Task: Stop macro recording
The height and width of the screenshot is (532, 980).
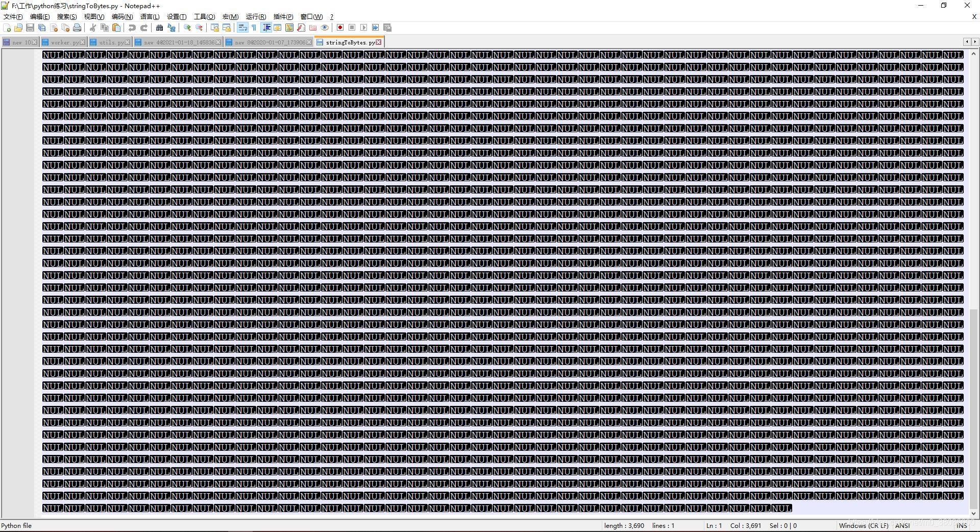Action: point(352,28)
